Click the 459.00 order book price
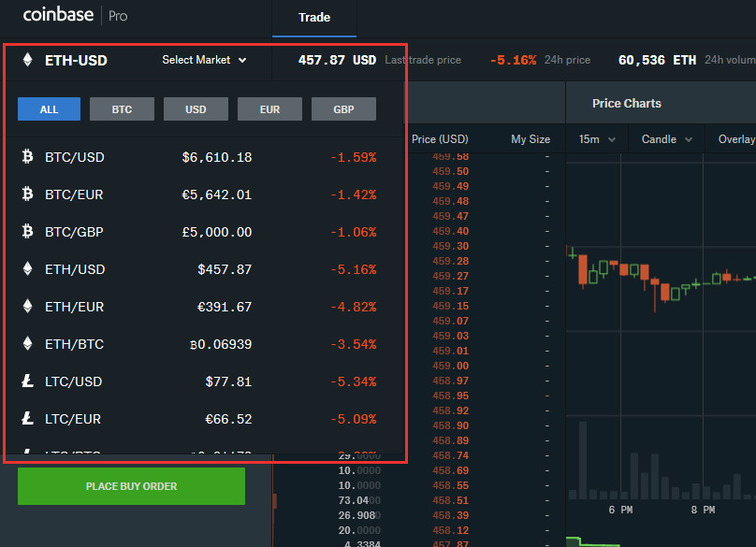The width and height of the screenshot is (756, 547). [450, 366]
